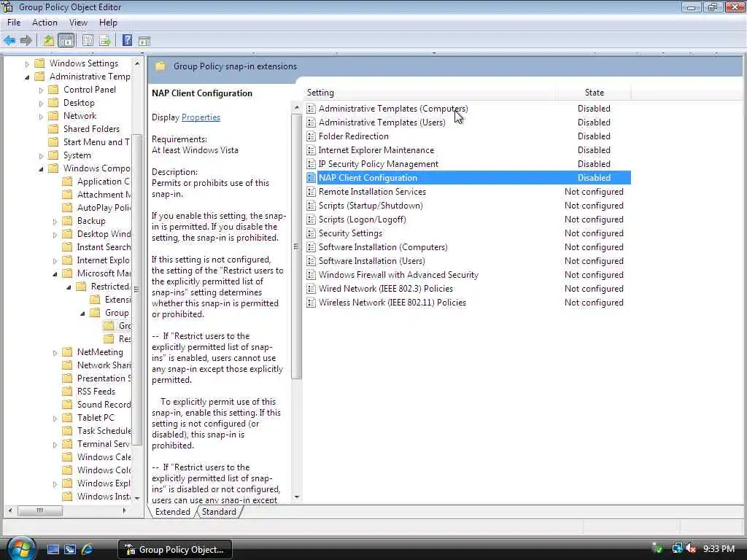Image resolution: width=747 pixels, height=560 pixels.
Task: Click the Back arrow toolbar icon
Action: pyautogui.click(x=9, y=41)
